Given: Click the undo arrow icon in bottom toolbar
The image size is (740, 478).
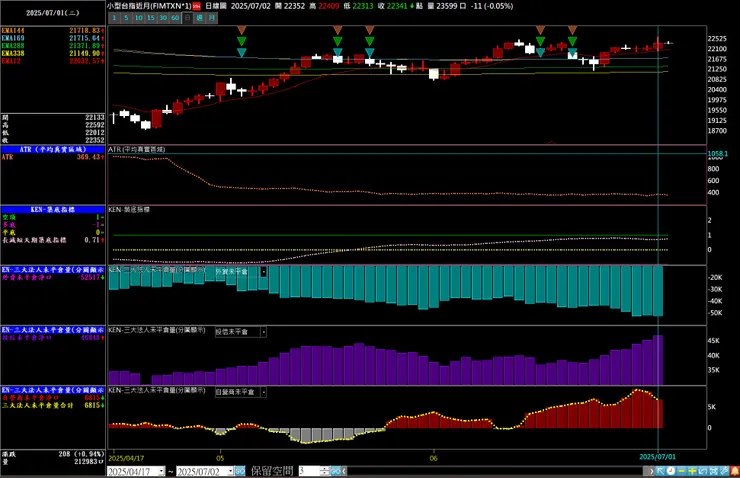Looking at the screenshot, I should (x=703, y=471).
